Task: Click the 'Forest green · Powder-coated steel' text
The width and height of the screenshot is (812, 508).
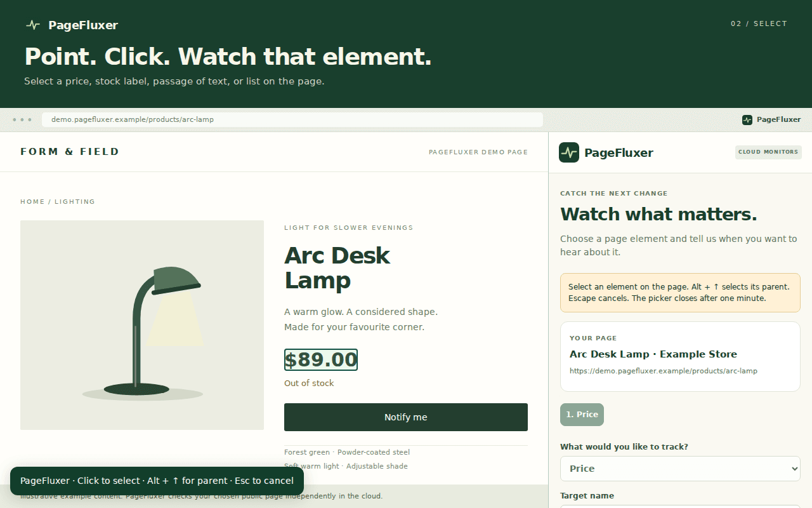Action: 347,453
